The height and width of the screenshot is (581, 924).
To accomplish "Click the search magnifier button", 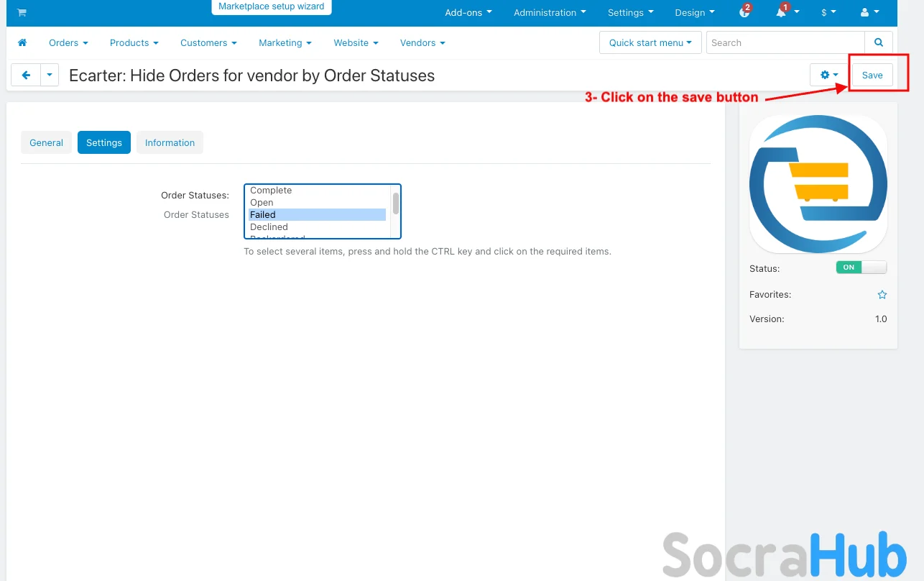I will tap(878, 42).
